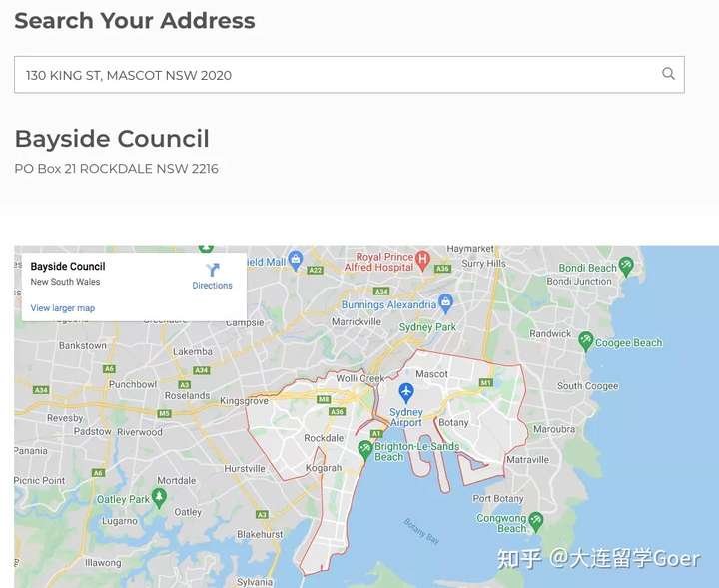Select Royal Prince Alfred Hospital marker

pyautogui.click(x=422, y=260)
